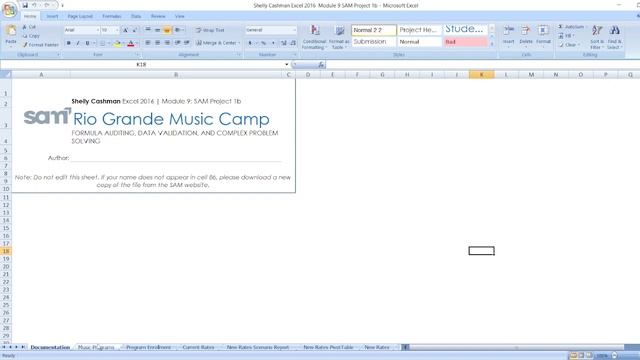
Task: Click the Insert Function fx button
Action: [321, 64]
